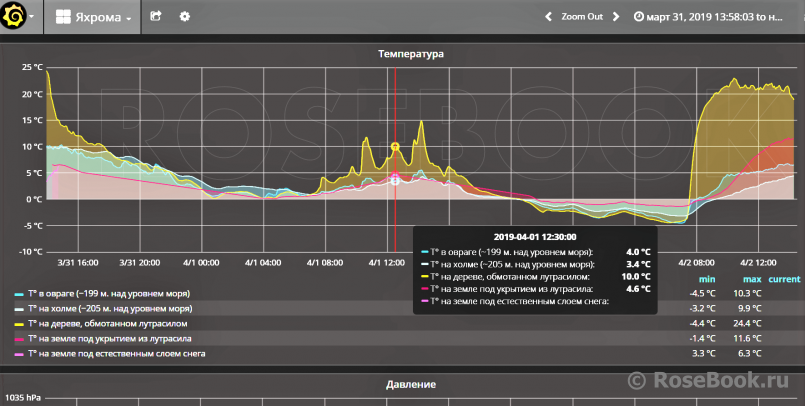The width and height of the screenshot is (805, 406).
Task: Click the dashboard grid icon beside Яхрома
Action: click(x=63, y=18)
